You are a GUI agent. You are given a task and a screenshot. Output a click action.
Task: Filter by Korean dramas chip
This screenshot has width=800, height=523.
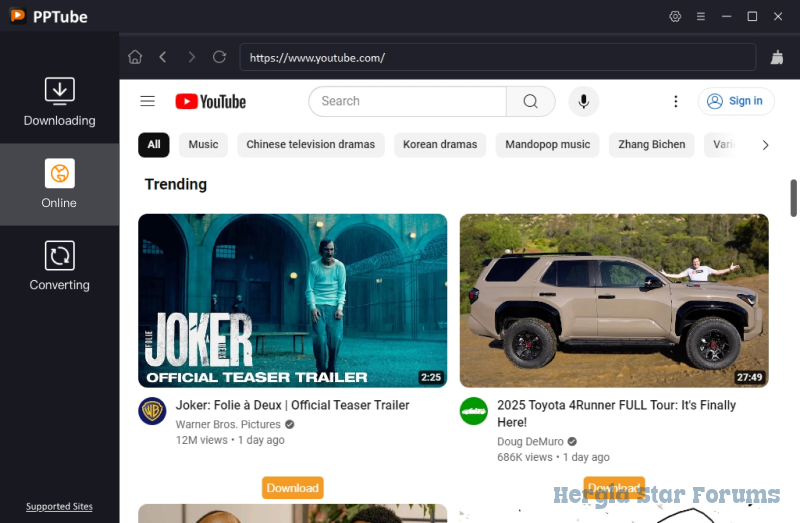[x=440, y=145]
